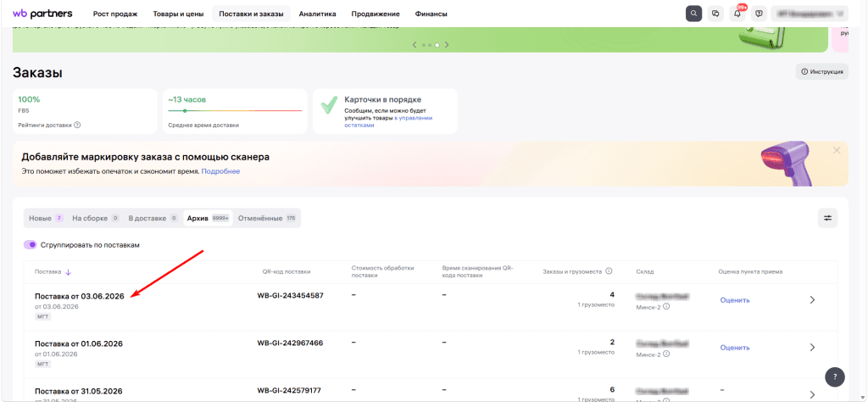Show the previous banner slide arrow

click(x=415, y=45)
